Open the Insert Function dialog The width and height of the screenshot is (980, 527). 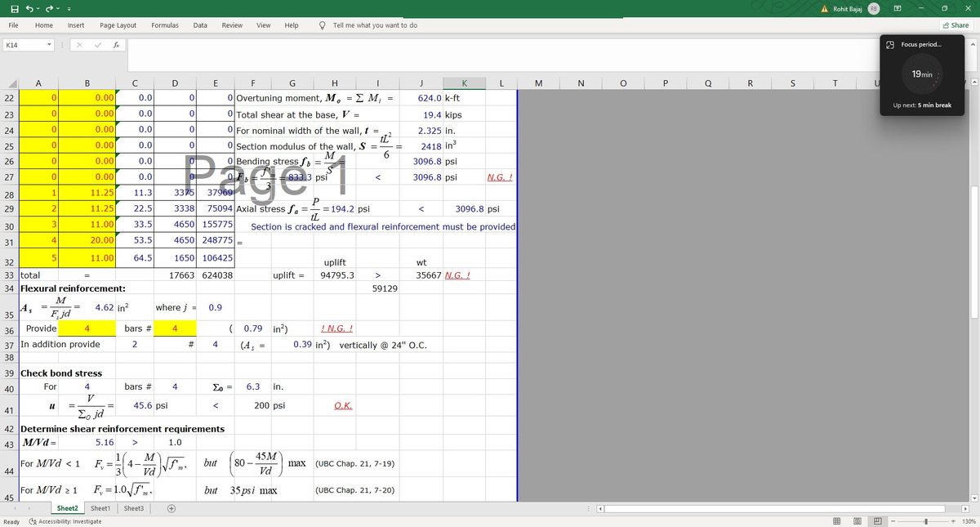pyautogui.click(x=116, y=45)
